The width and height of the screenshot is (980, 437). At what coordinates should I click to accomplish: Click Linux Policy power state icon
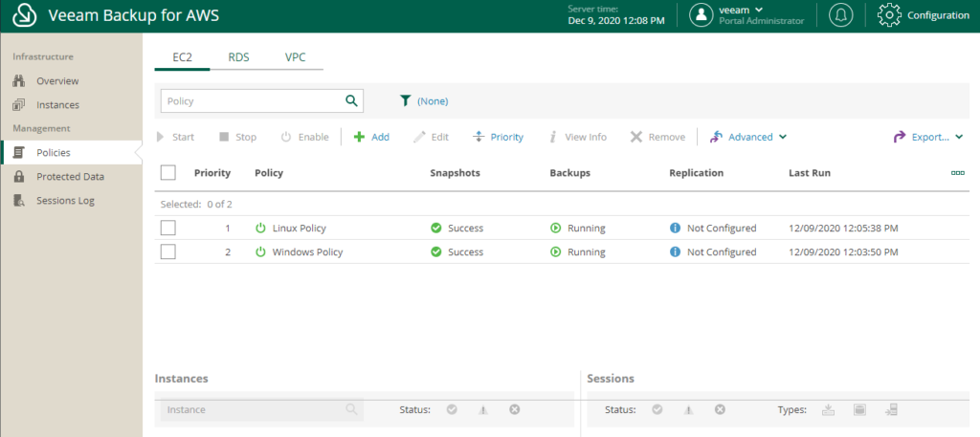point(260,228)
